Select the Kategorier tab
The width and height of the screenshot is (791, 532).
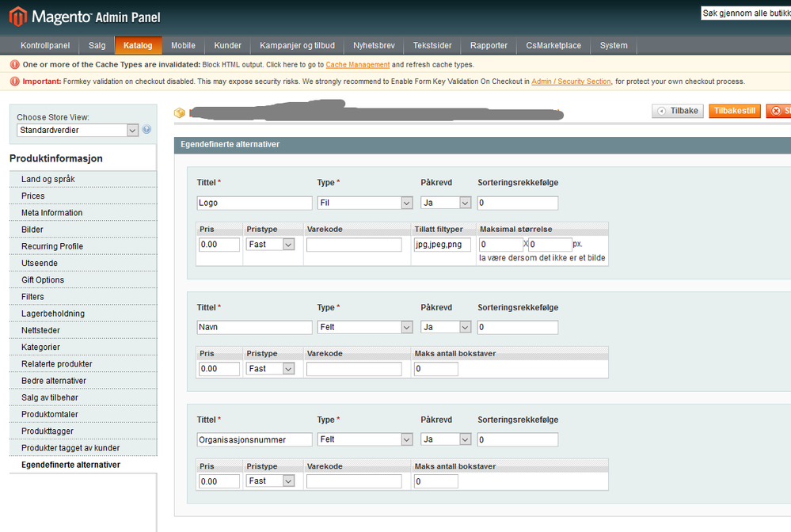pyautogui.click(x=83, y=347)
